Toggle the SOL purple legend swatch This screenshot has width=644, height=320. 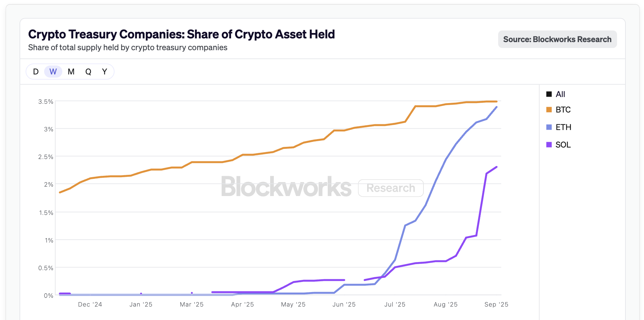(549, 145)
